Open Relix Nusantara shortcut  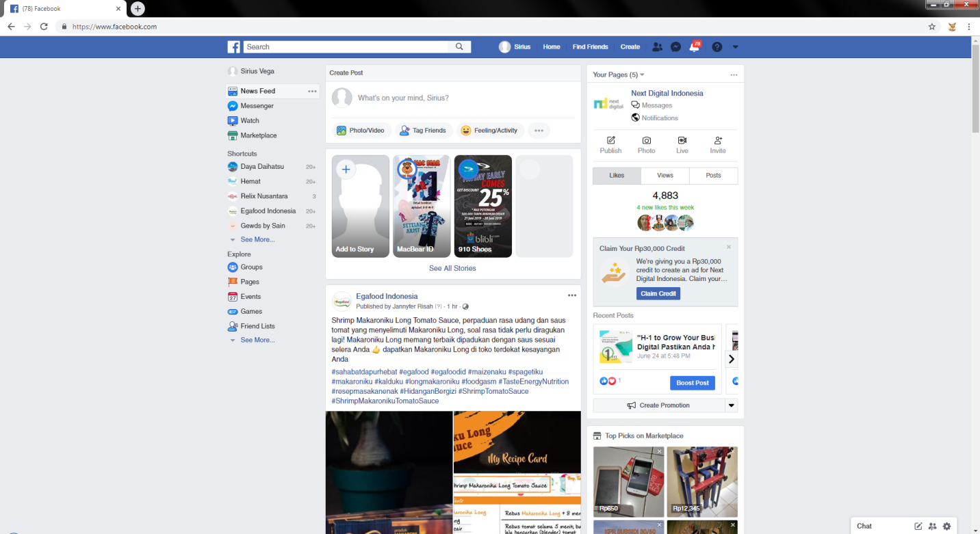click(264, 196)
